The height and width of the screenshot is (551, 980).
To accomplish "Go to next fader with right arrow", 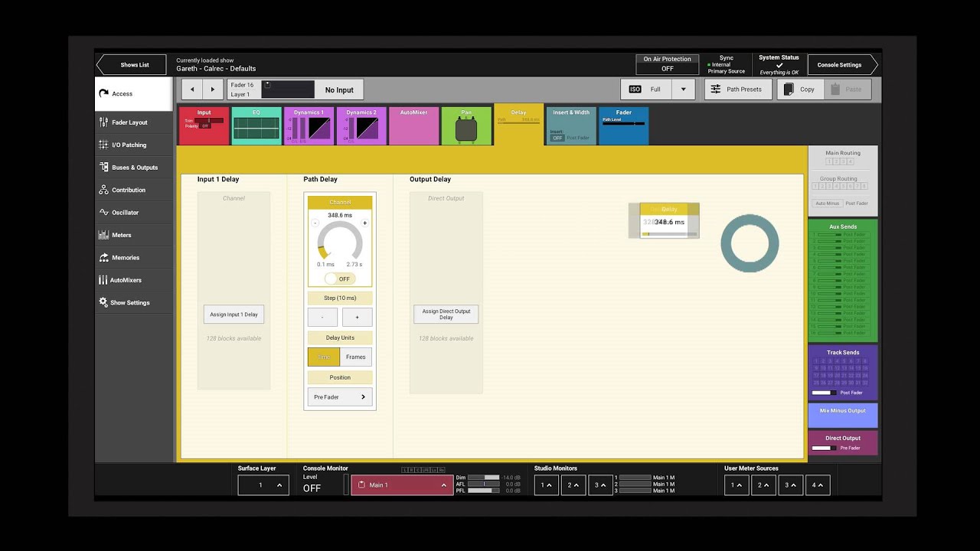I will pyautogui.click(x=213, y=90).
